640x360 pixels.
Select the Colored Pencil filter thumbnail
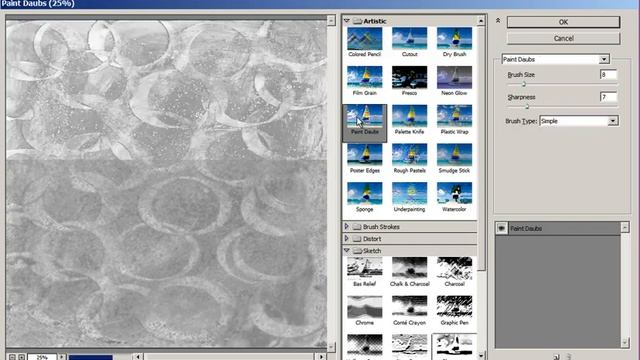(364, 39)
